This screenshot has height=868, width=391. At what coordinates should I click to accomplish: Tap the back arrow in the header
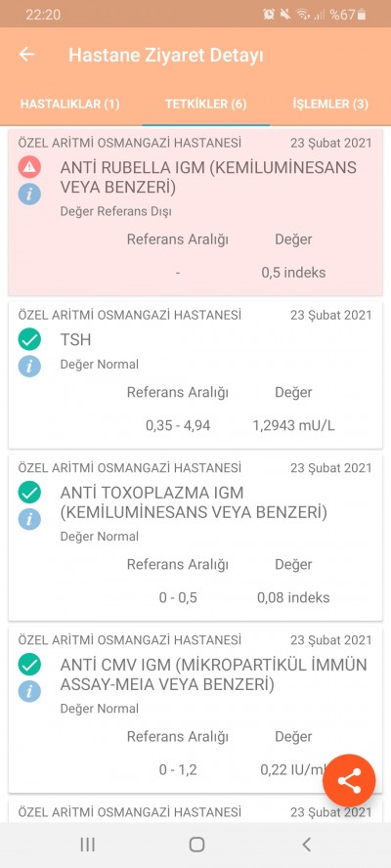pos(26,55)
